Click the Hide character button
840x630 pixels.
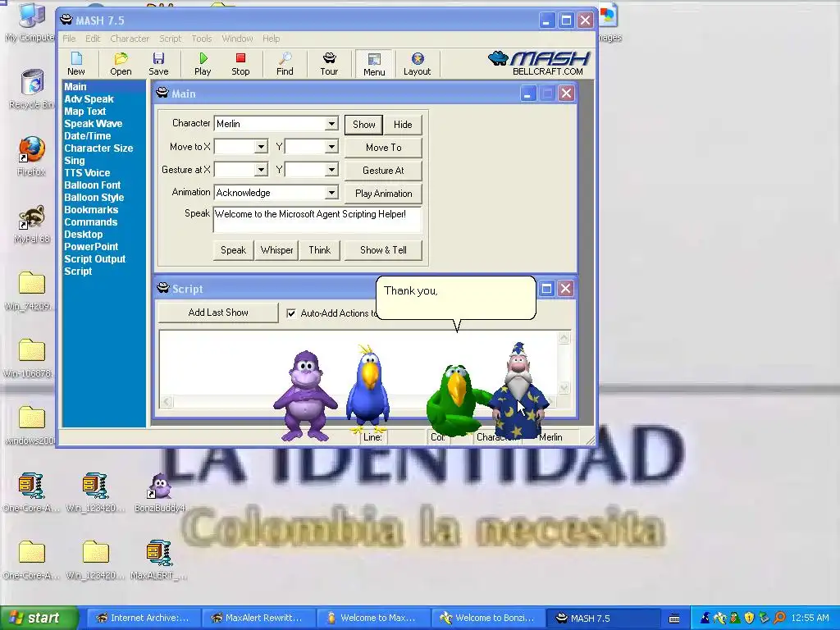(403, 125)
